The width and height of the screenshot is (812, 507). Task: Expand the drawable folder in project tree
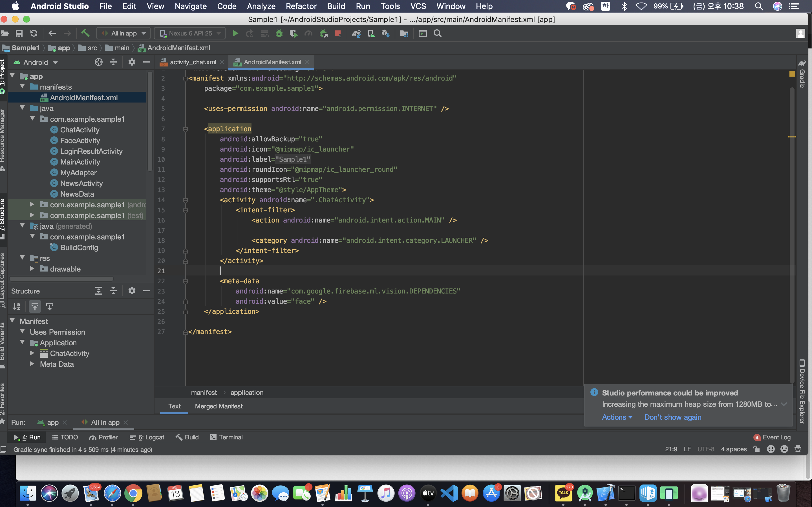point(32,269)
